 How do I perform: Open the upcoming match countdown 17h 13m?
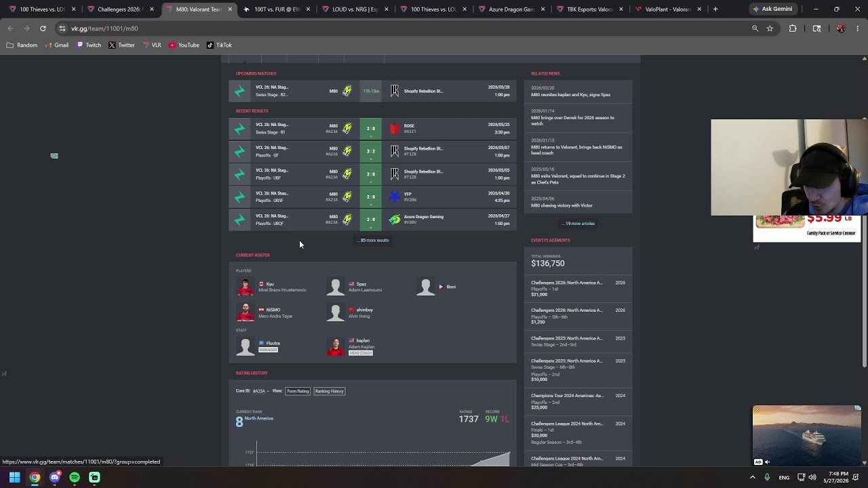370,91
